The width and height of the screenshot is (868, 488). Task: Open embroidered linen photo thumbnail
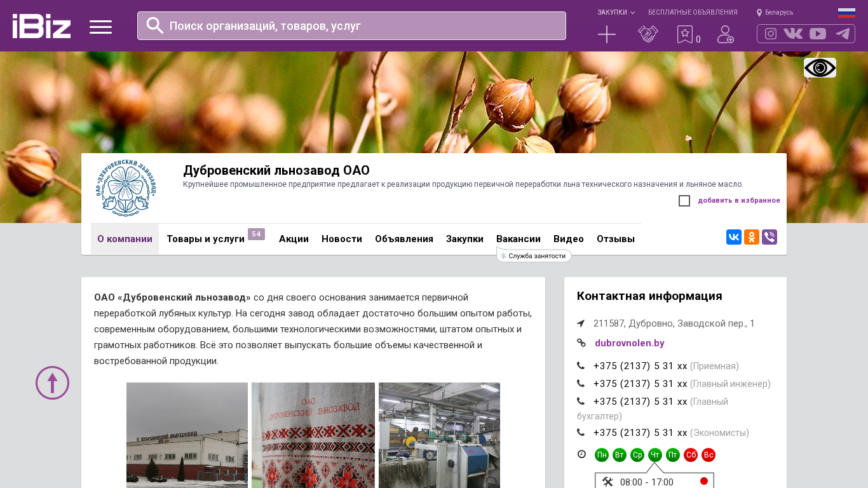point(313,435)
